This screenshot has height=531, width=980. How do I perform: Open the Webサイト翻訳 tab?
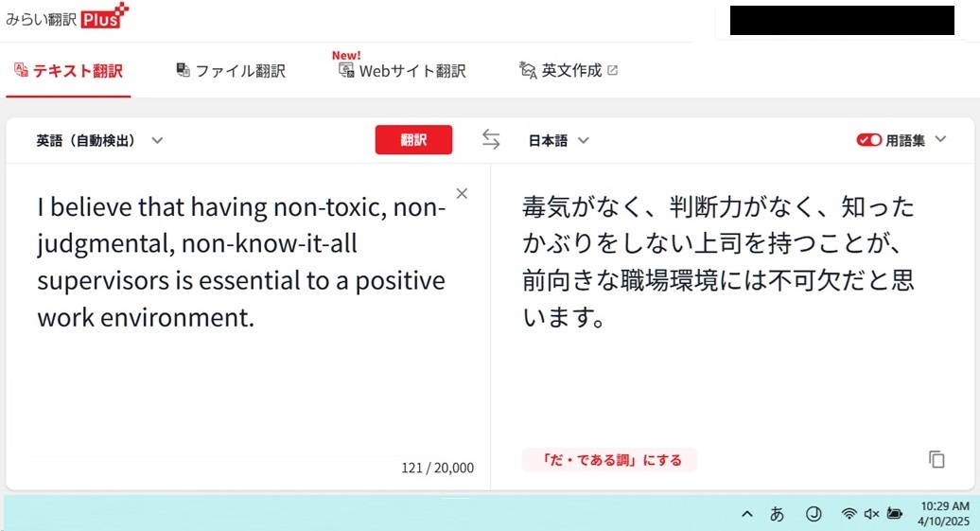click(x=403, y=71)
